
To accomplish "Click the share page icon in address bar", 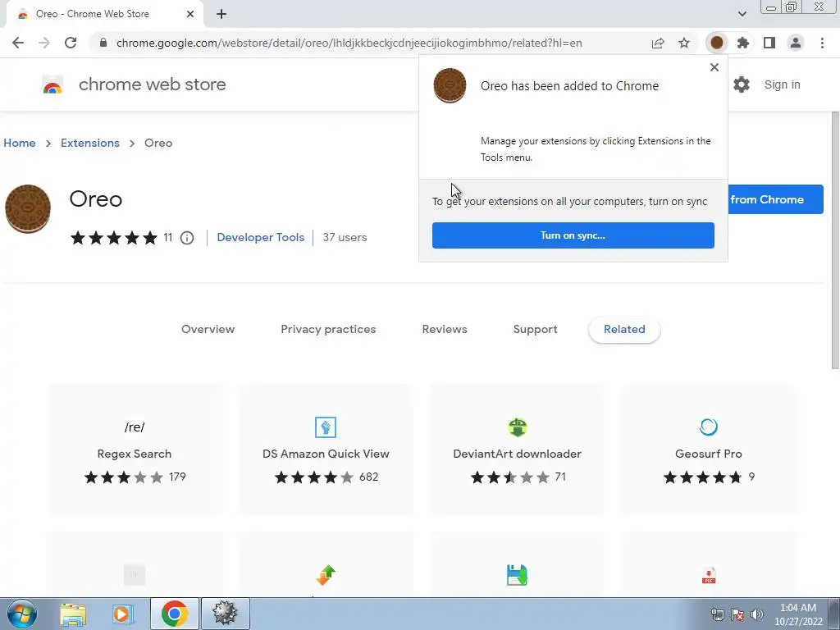I will (658, 43).
